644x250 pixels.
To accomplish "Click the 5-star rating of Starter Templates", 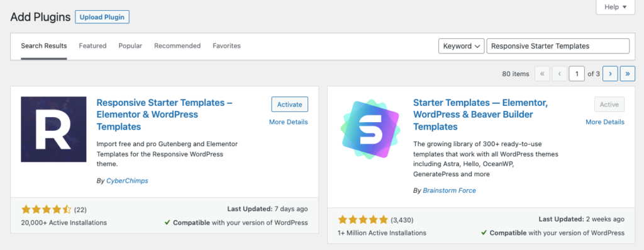I will (x=363, y=220).
